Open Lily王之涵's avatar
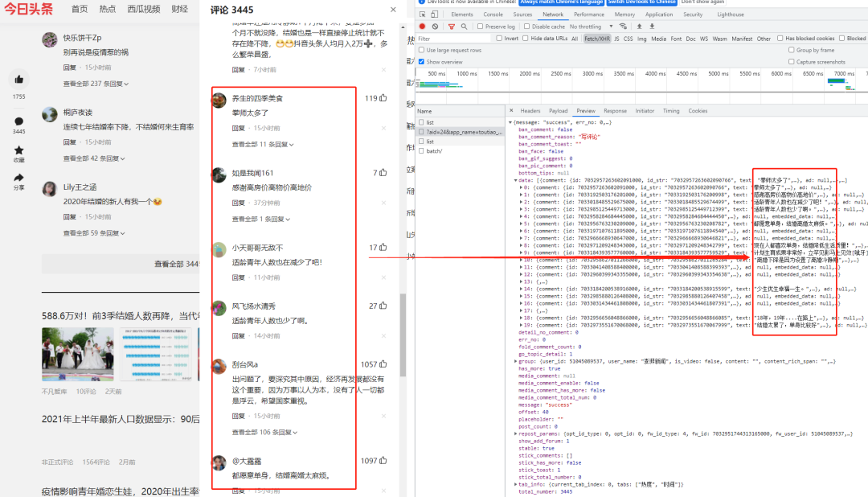The height and width of the screenshot is (497, 868). [50, 189]
